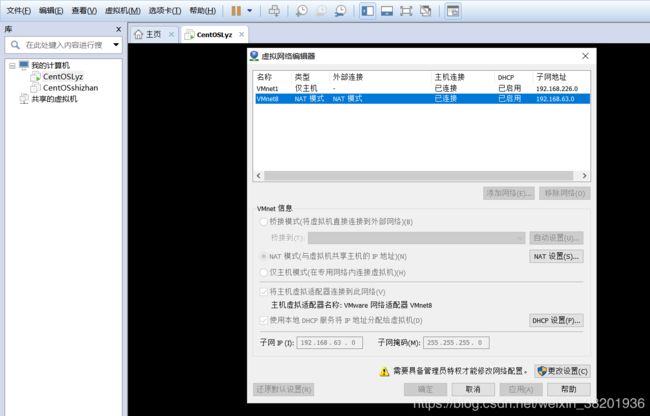Click the 外部连接 column header
650x416 pixels.
point(348,77)
